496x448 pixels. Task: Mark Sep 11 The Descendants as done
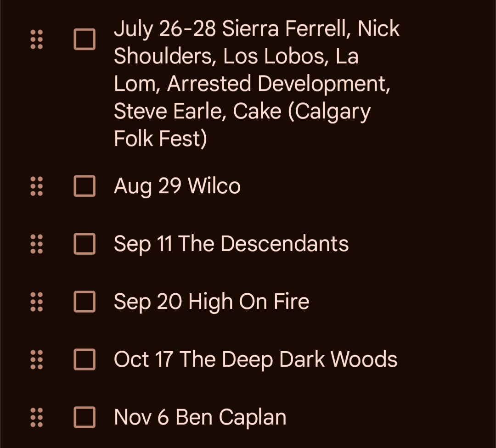[x=85, y=244]
